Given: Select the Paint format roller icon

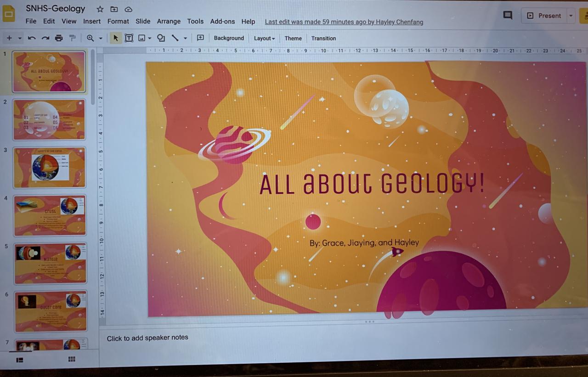Looking at the screenshot, I should (x=72, y=38).
